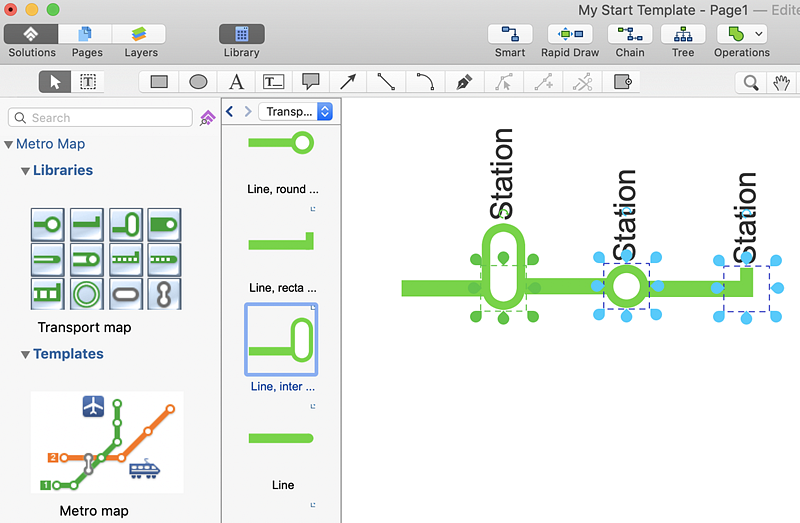Toggle the Library panel button
Viewport: 800px width, 523px height.
pos(242,34)
